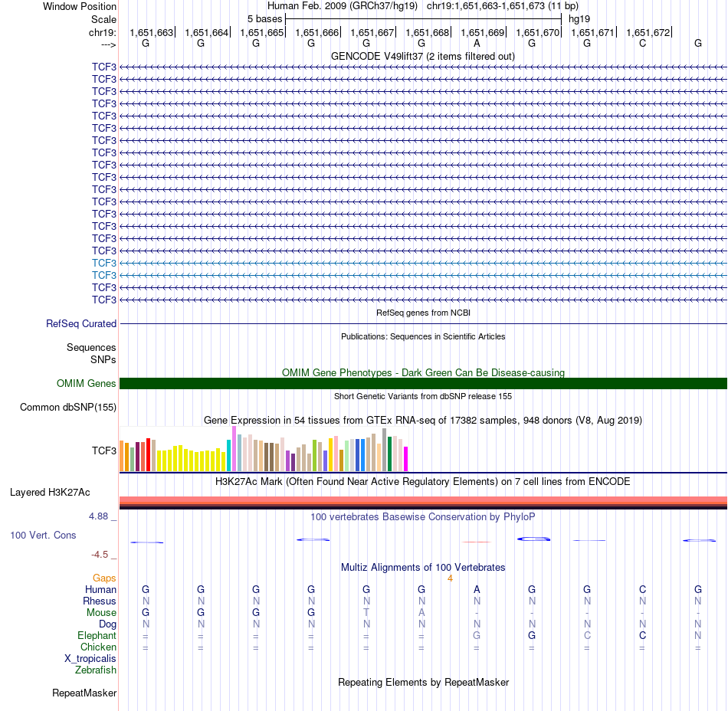Click the Scale label in the left margin
Viewport: 728px width, 711px height.
point(103,19)
